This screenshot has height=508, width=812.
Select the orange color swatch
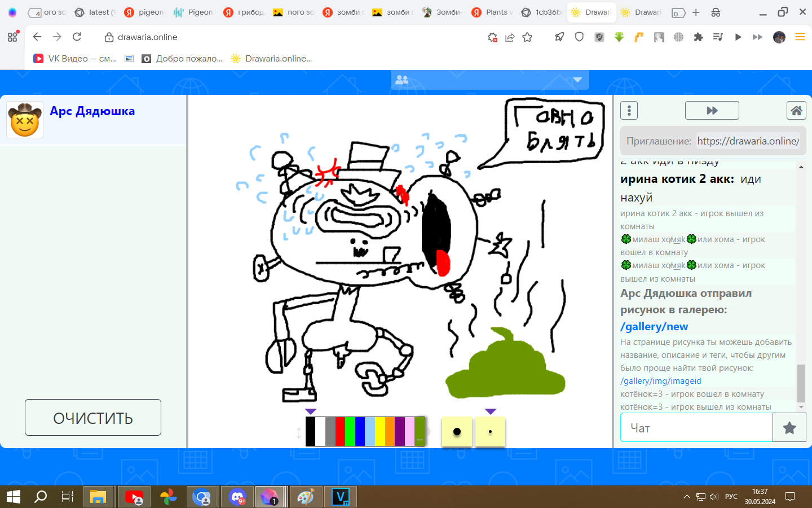pos(390,432)
